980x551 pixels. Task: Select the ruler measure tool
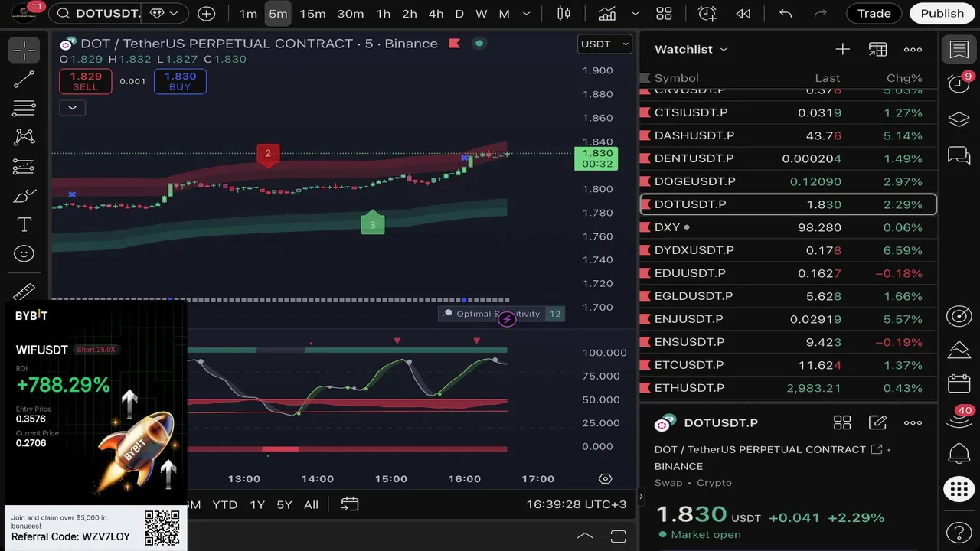24,292
